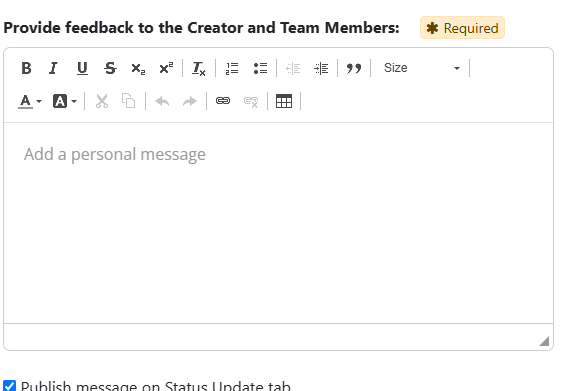This screenshot has width=570, height=391.
Task: Insert a hyperlink
Action: (x=223, y=101)
